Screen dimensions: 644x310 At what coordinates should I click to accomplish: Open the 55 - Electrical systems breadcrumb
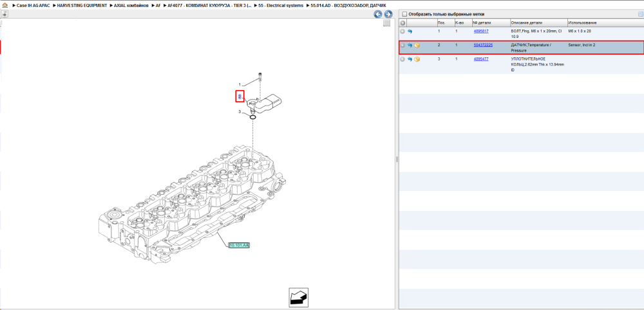click(x=281, y=6)
